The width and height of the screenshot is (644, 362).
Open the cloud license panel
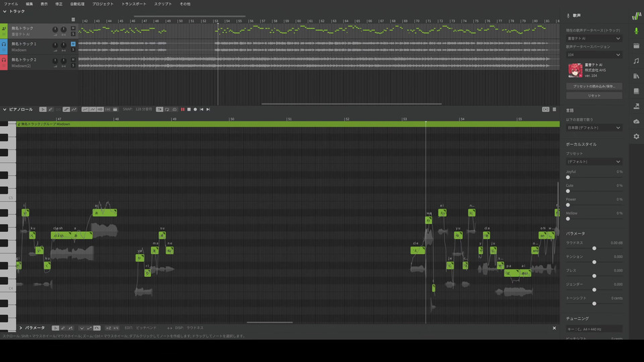[636, 121]
